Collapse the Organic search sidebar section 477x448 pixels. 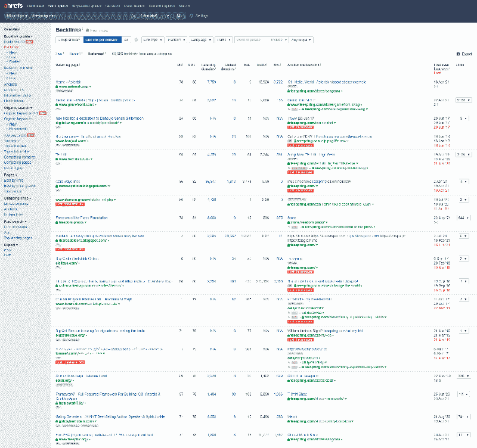click(x=18, y=108)
